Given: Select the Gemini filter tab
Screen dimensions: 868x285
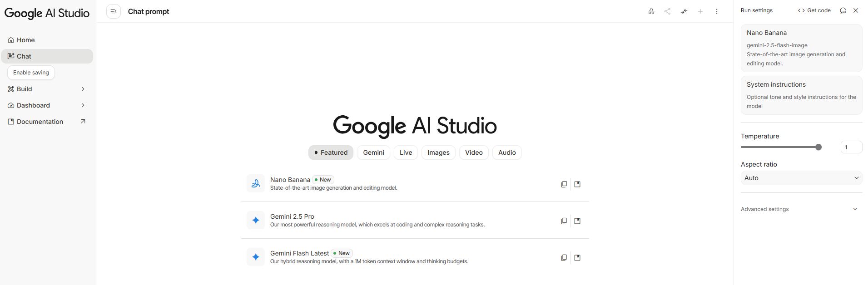Looking at the screenshot, I should pyautogui.click(x=373, y=152).
